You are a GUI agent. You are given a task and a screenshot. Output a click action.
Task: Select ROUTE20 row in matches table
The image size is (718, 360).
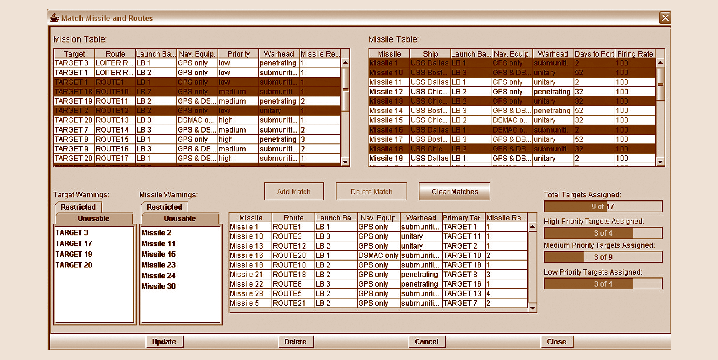[378, 255]
